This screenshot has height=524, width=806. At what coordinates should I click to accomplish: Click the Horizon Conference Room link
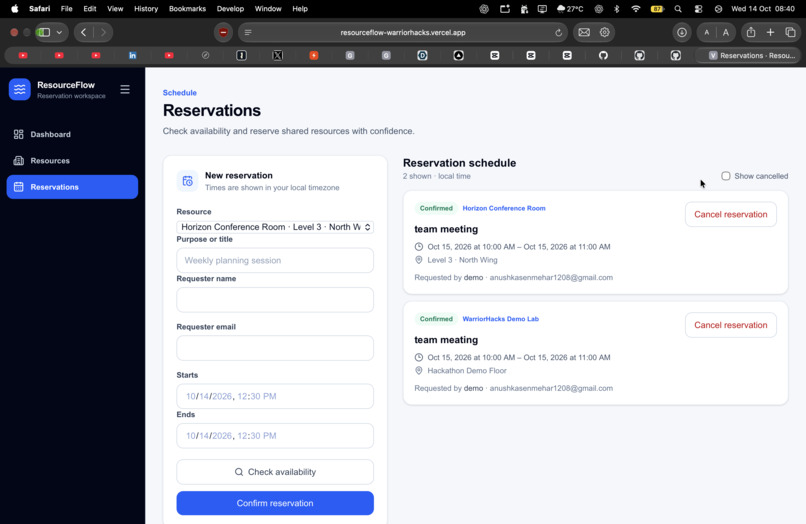pos(504,208)
